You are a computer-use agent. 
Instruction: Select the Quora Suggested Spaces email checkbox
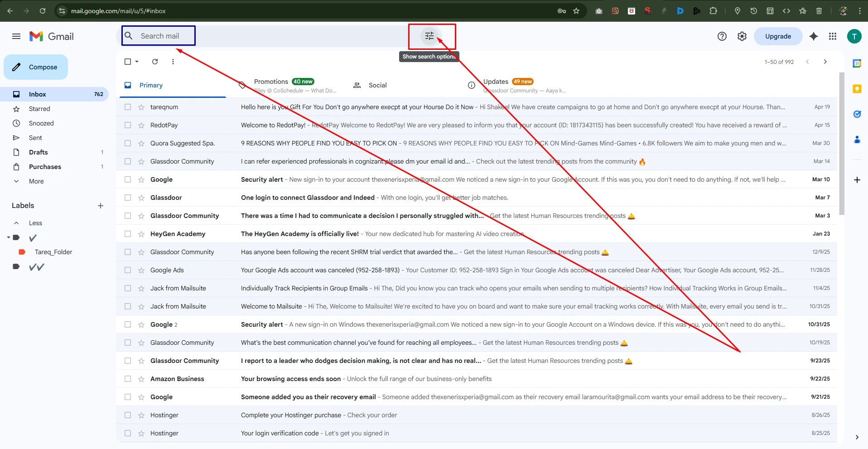coord(128,143)
